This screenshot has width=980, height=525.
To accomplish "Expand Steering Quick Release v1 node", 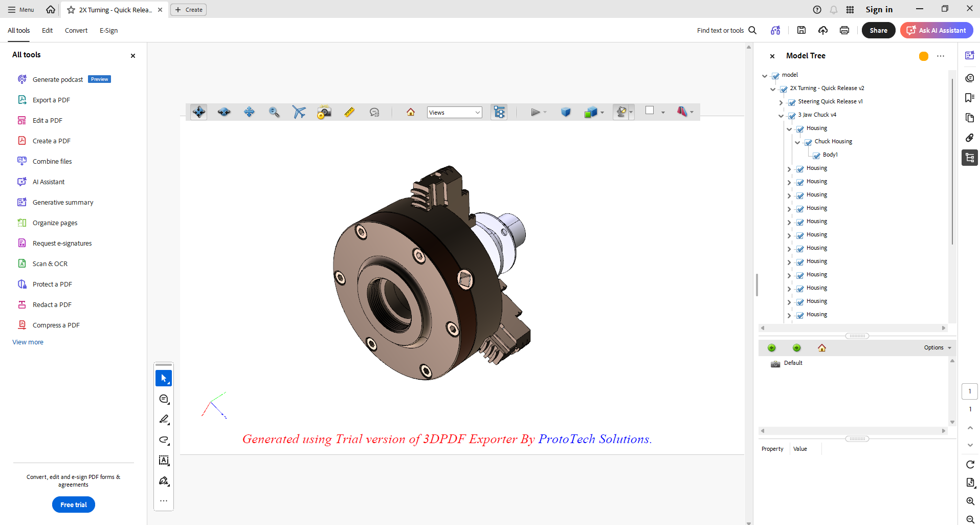I will click(781, 102).
